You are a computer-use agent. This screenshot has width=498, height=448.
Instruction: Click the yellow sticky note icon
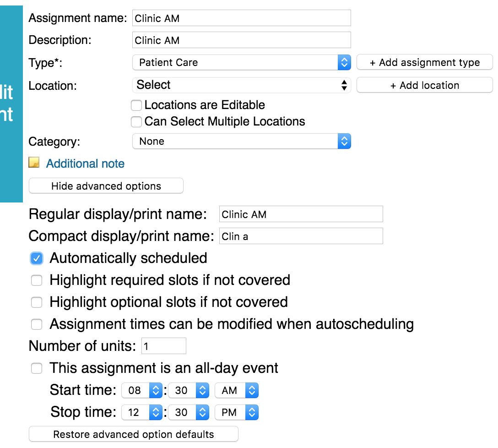[x=34, y=162]
